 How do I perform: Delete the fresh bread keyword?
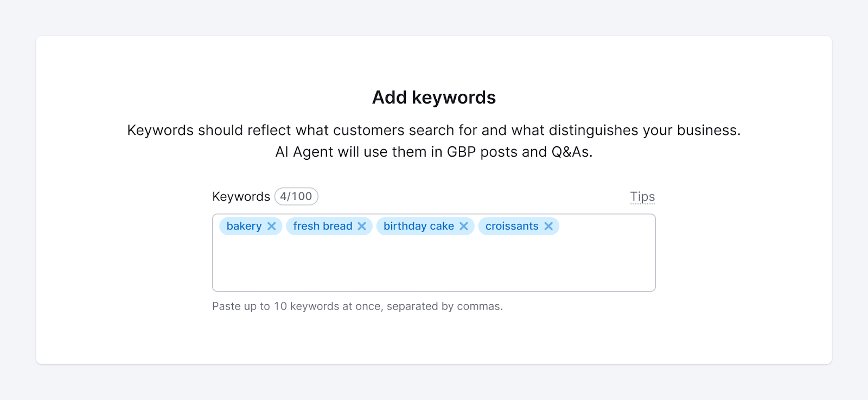click(362, 226)
